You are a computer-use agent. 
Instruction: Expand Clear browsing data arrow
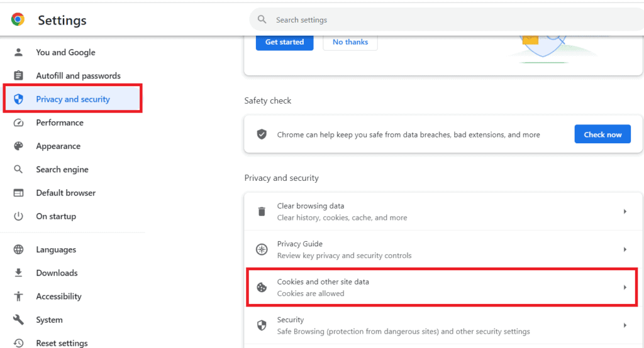coord(625,212)
